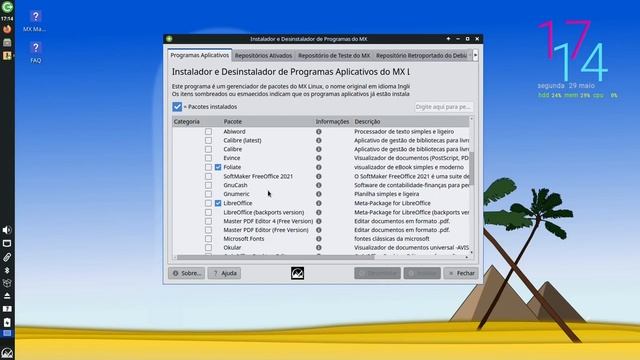Tick the Abiword package checkbox

[209, 131]
